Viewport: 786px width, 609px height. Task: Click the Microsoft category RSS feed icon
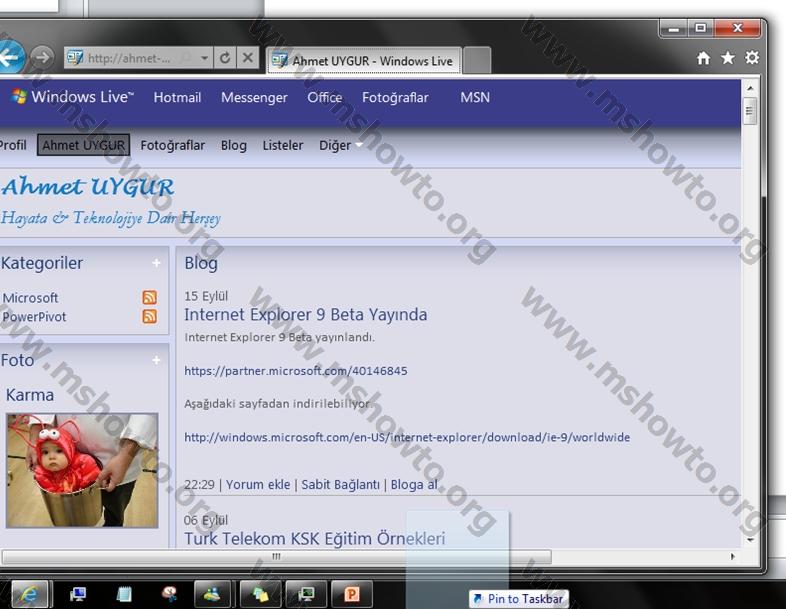point(149,297)
